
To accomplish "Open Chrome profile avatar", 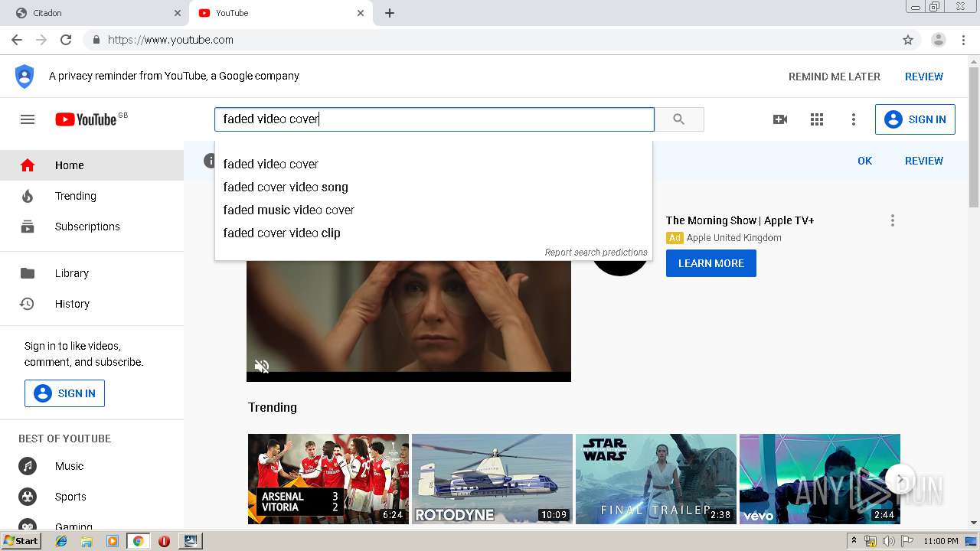I will pyautogui.click(x=939, y=40).
